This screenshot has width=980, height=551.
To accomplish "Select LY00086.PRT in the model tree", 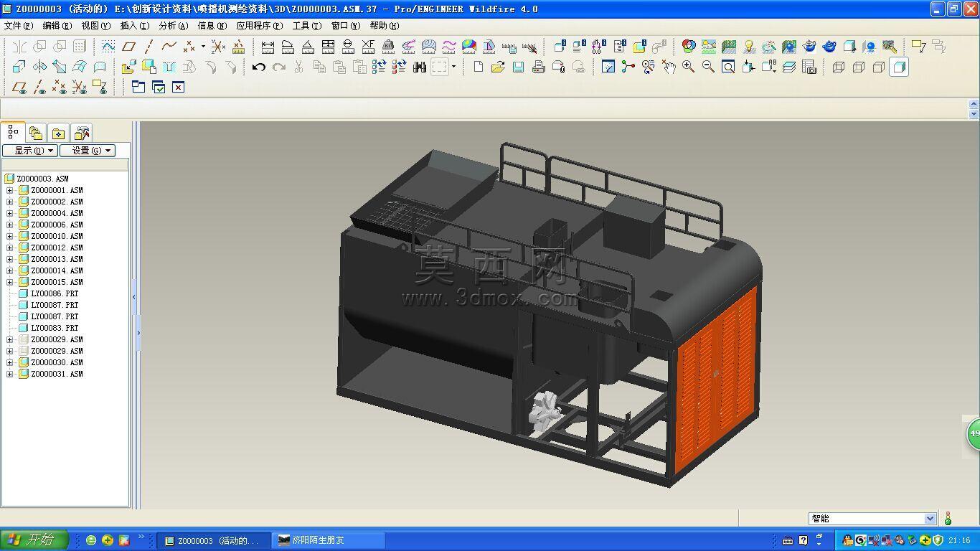I will [x=55, y=293].
